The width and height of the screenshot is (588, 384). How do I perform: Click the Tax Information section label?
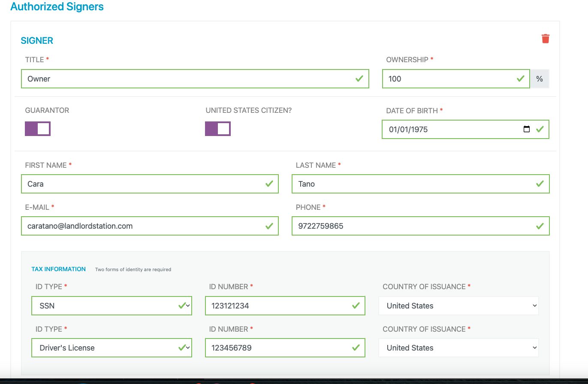click(x=58, y=269)
